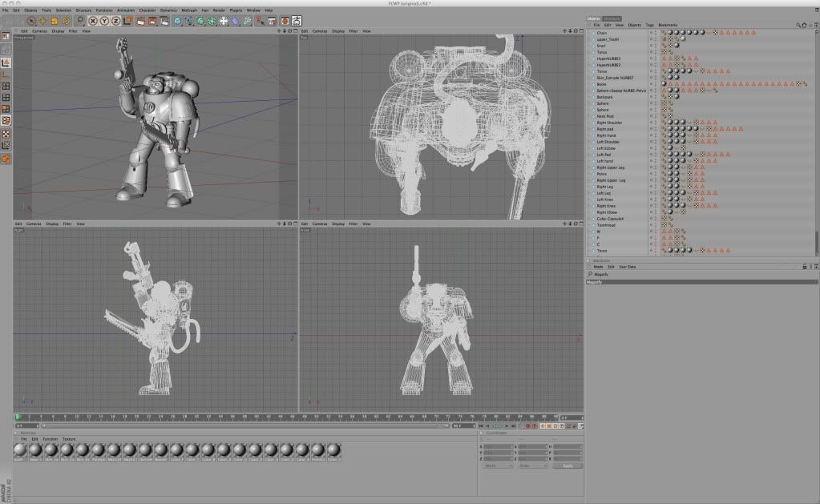Render active view clapperboard icon
820x504 pixels.
(x=141, y=21)
